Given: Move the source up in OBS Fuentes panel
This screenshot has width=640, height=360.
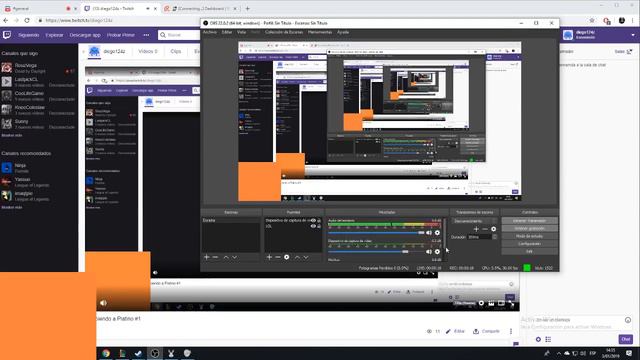Looking at the screenshot, I should coord(297,257).
